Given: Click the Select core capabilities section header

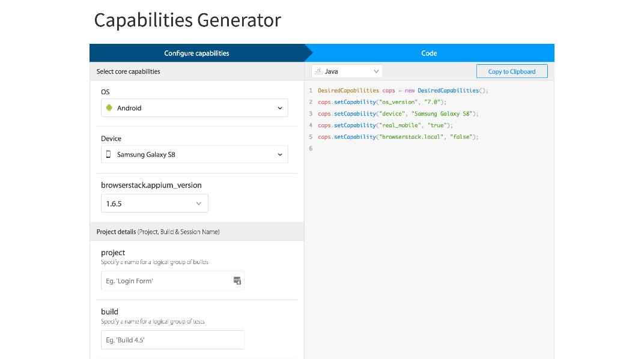Looking at the screenshot, I should (x=129, y=71).
